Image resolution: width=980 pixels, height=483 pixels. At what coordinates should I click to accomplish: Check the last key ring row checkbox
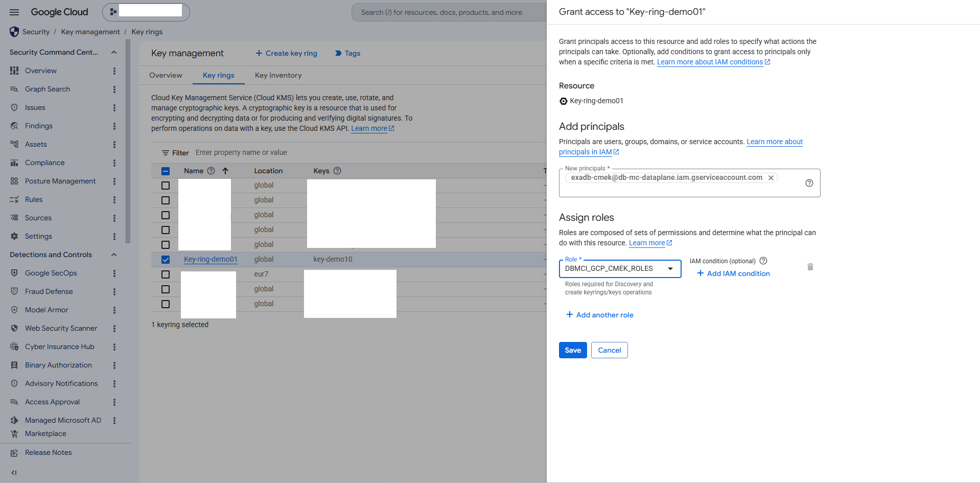coord(166,304)
